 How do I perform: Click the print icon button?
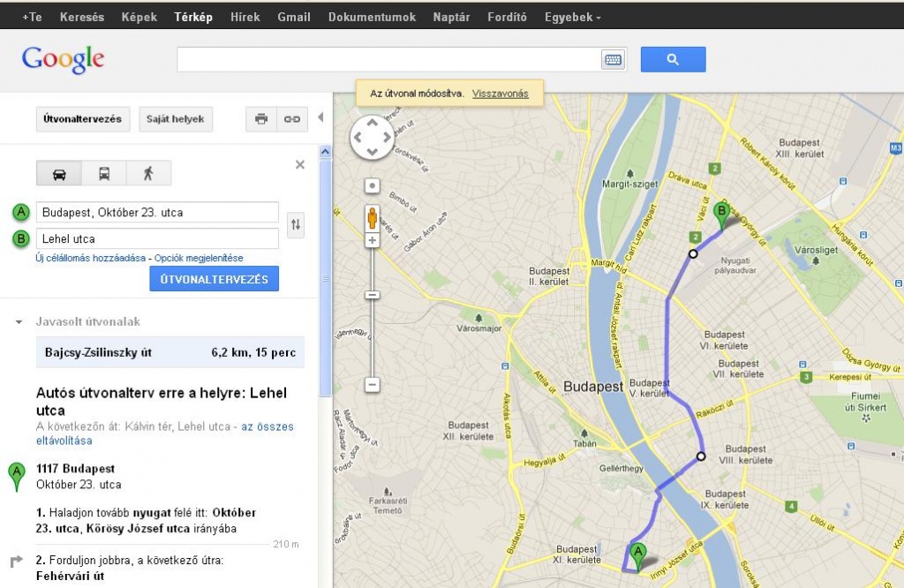[x=261, y=119]
